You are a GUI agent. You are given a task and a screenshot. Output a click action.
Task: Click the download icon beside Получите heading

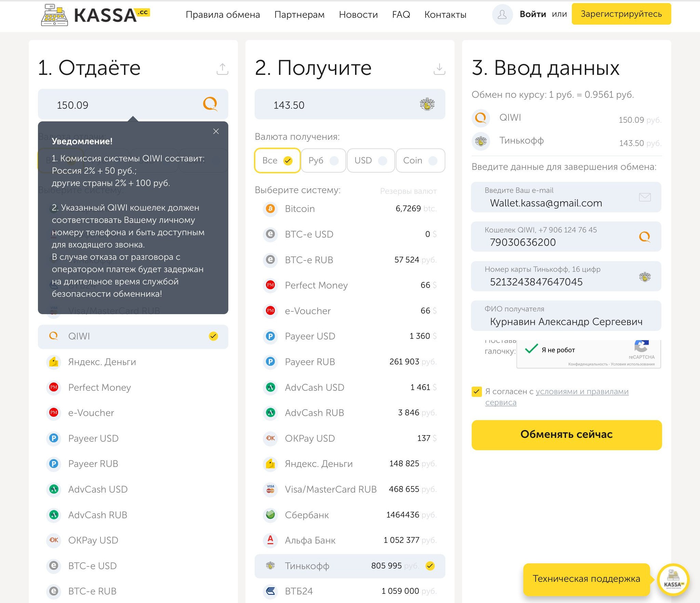click(x=439, y=69)
